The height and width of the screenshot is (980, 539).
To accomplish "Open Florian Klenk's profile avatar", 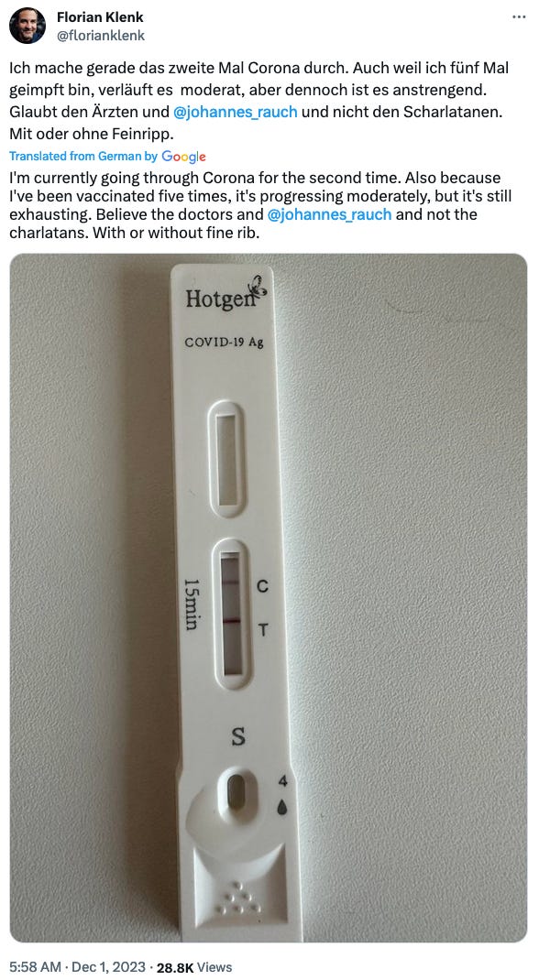I will pos(27,26).
